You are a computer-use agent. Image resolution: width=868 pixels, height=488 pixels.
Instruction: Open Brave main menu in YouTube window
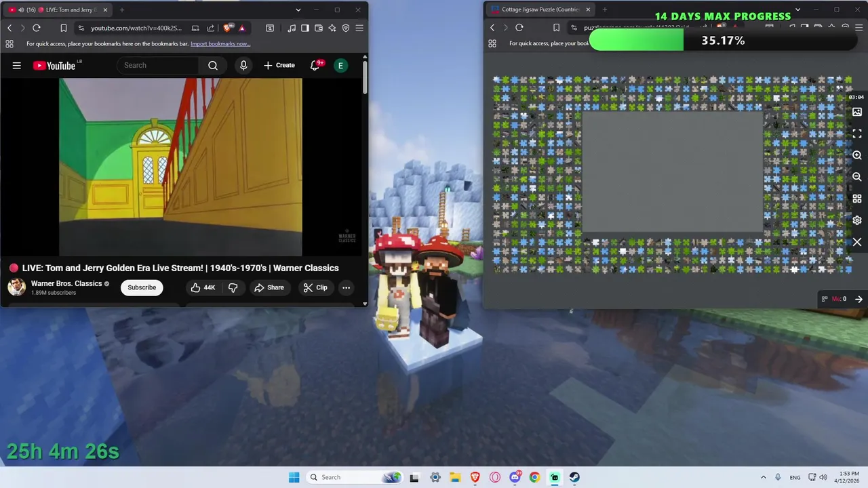click(x=359, y=28)
